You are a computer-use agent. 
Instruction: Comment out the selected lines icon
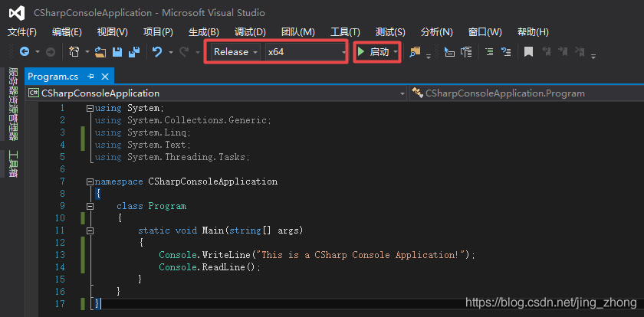click(489, 52)
